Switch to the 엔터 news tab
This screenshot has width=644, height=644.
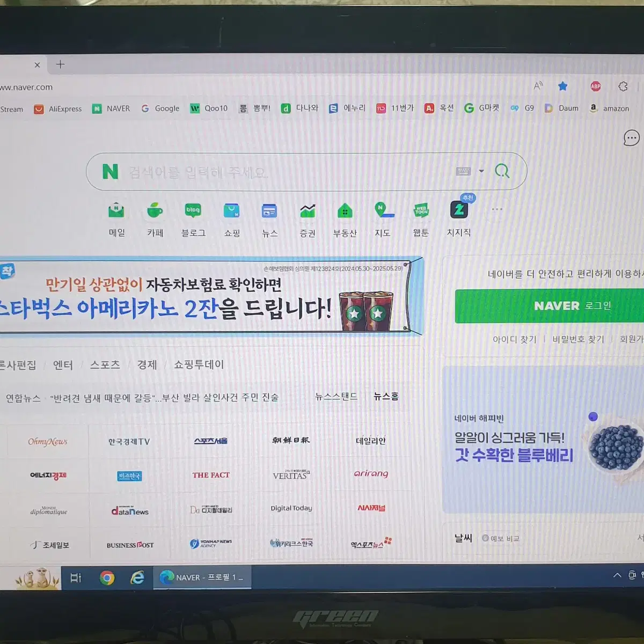63,365
